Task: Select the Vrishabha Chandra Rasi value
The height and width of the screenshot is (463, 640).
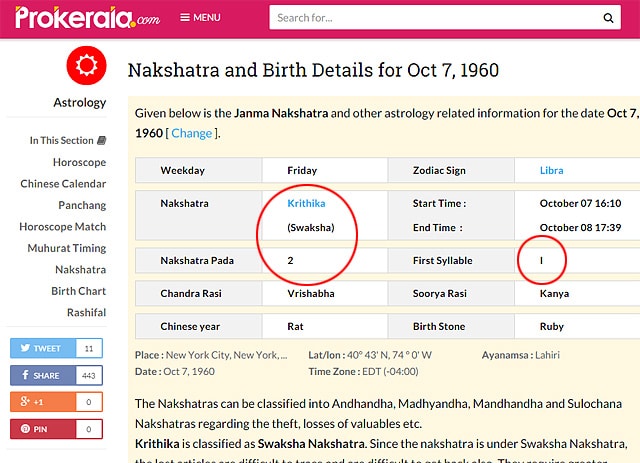Action: (311, 293)
